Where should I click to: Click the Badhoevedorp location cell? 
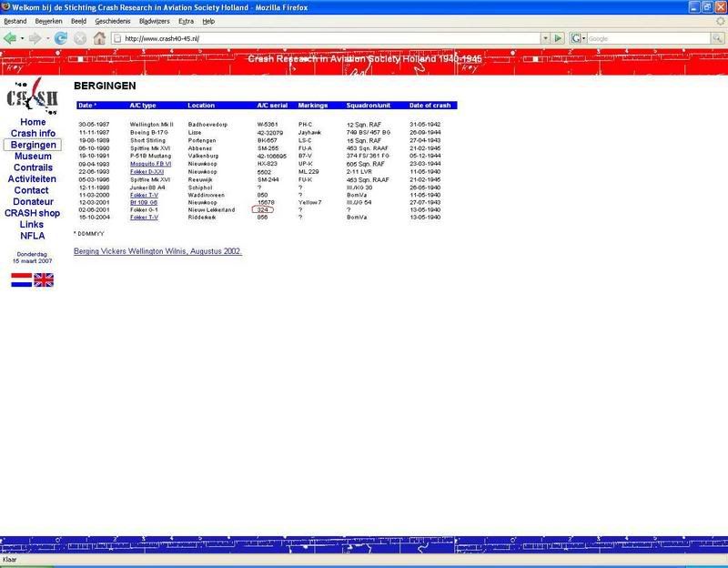tap(207, 125)
